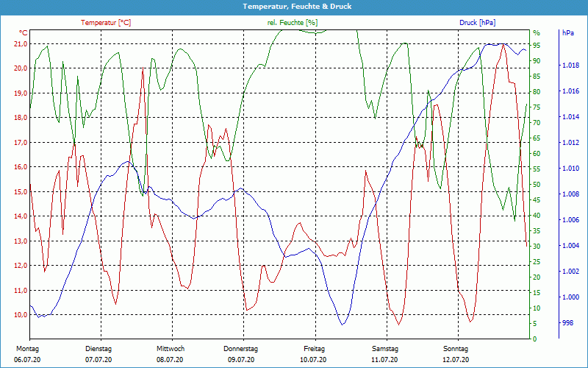This screenshot has height=368, width=588.
Task: Click the 1.004 pressure axis value
Action: point(570,246)
